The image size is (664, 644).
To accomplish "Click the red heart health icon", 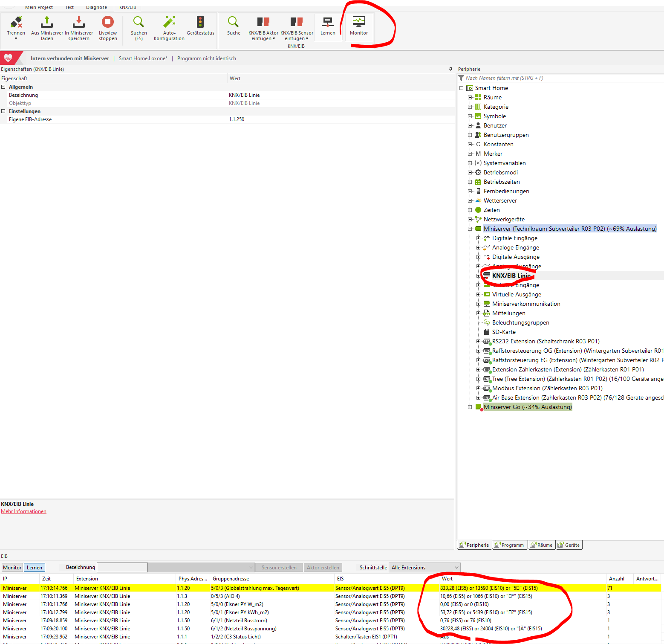I will tap(8, 58).
